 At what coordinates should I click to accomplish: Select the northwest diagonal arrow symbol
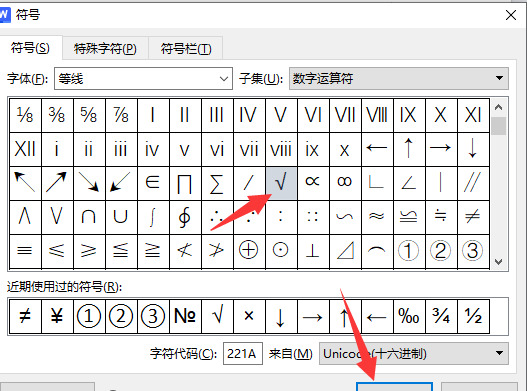coord(25,183)
